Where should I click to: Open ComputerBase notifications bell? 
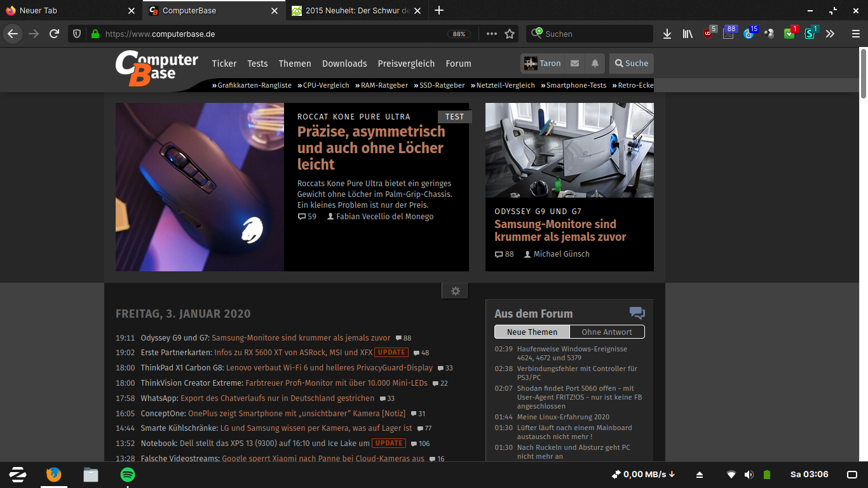(595, 64)
